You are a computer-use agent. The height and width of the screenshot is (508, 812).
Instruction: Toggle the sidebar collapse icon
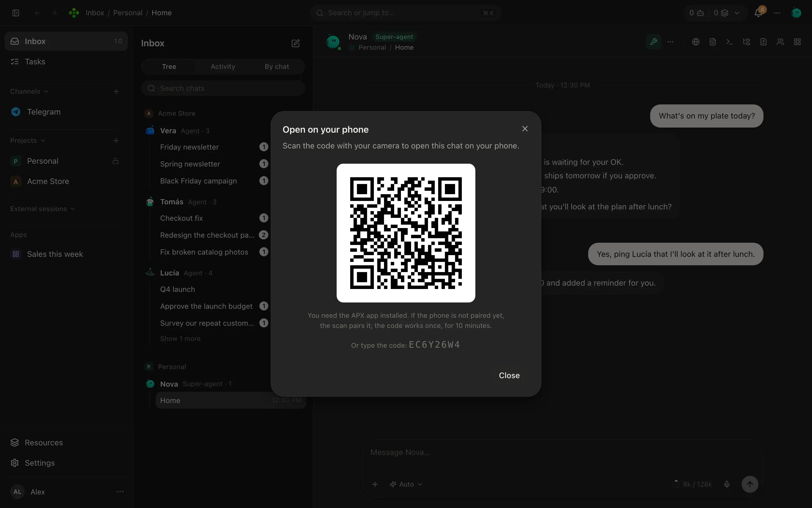click(16, 13)
